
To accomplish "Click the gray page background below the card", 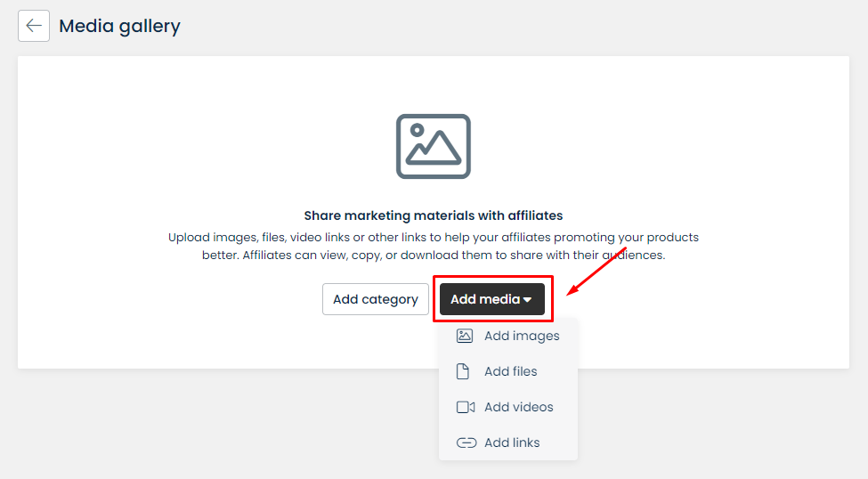I will tap(223, 423).
